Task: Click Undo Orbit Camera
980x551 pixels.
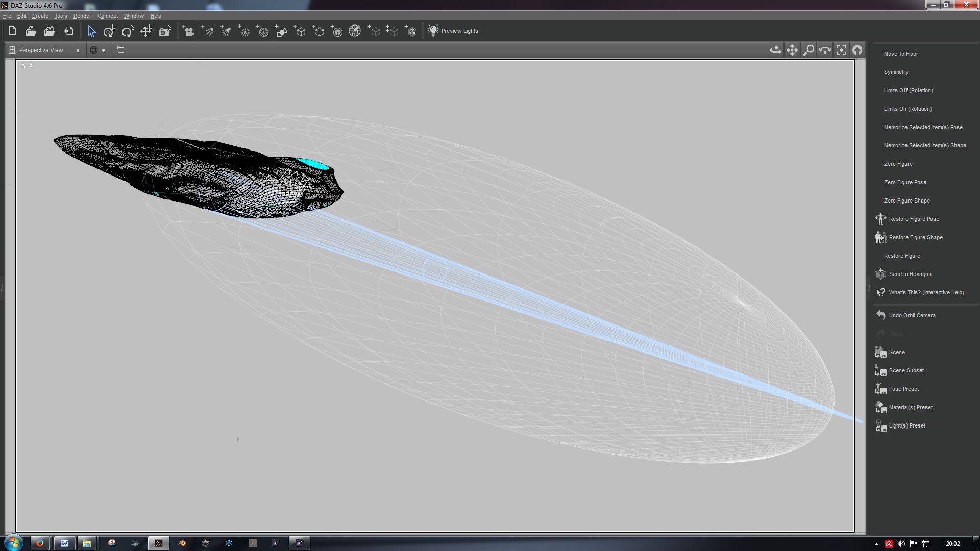Action: click(912, 315)
